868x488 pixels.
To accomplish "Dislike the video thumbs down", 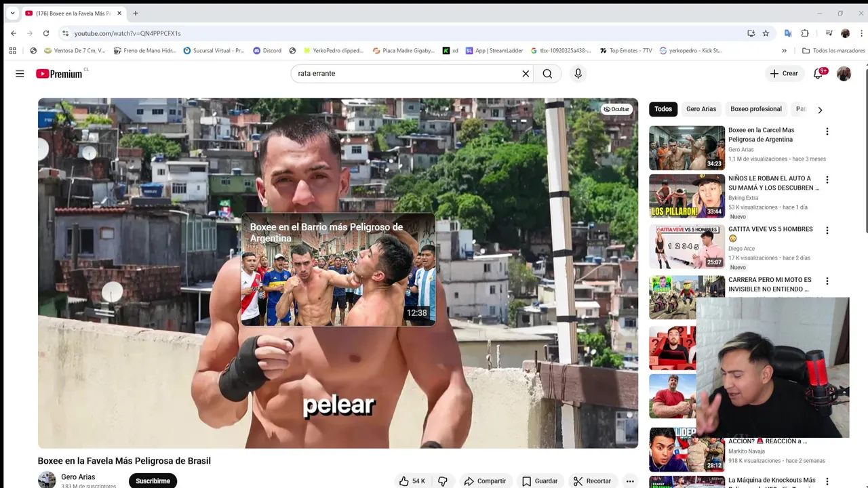I will click(x=443, y=481).
